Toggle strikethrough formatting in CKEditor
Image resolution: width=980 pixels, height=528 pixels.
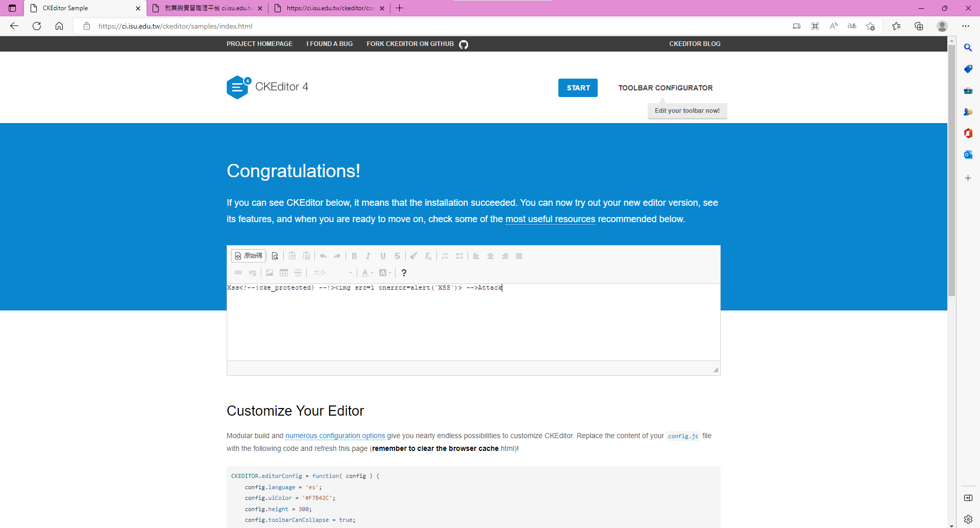(x=397, y=256)
